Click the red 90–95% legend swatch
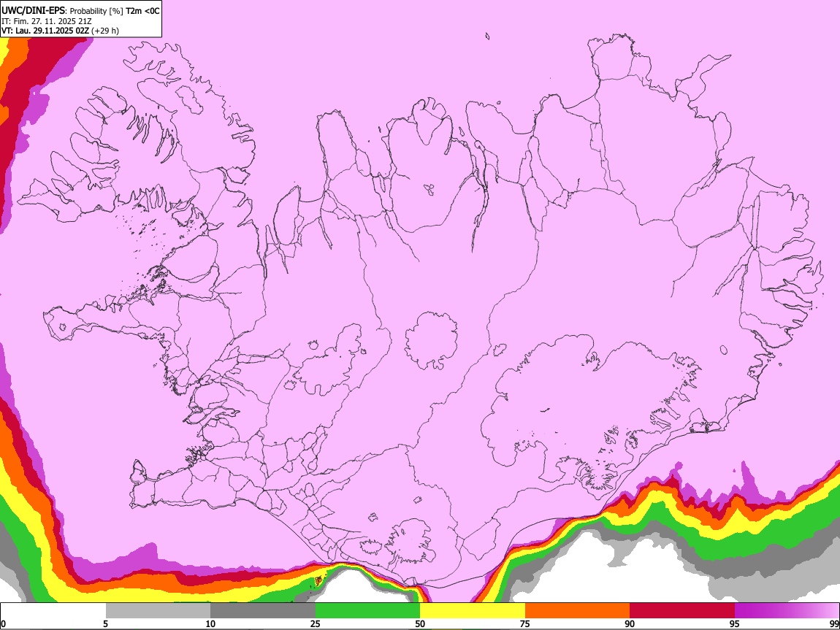 (x=682, y=611)
